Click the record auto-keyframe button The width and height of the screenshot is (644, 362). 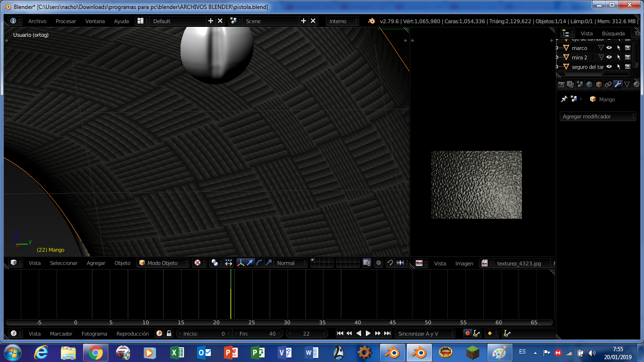pos(468,333)
